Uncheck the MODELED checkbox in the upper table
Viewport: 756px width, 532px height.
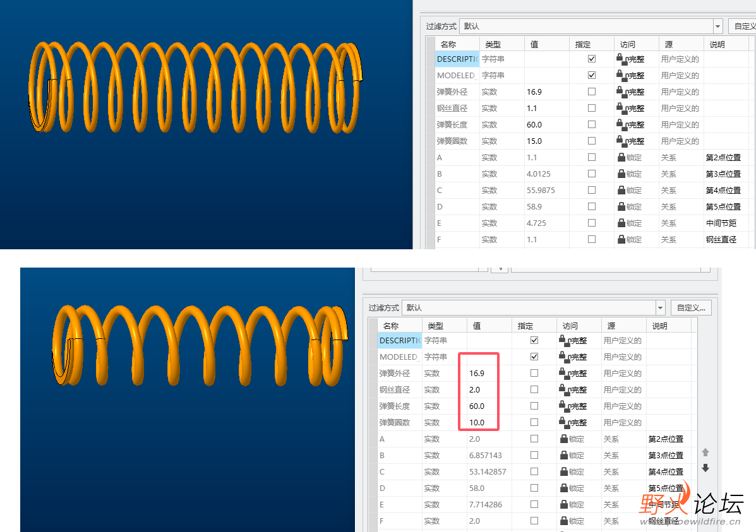click(592, 75)
